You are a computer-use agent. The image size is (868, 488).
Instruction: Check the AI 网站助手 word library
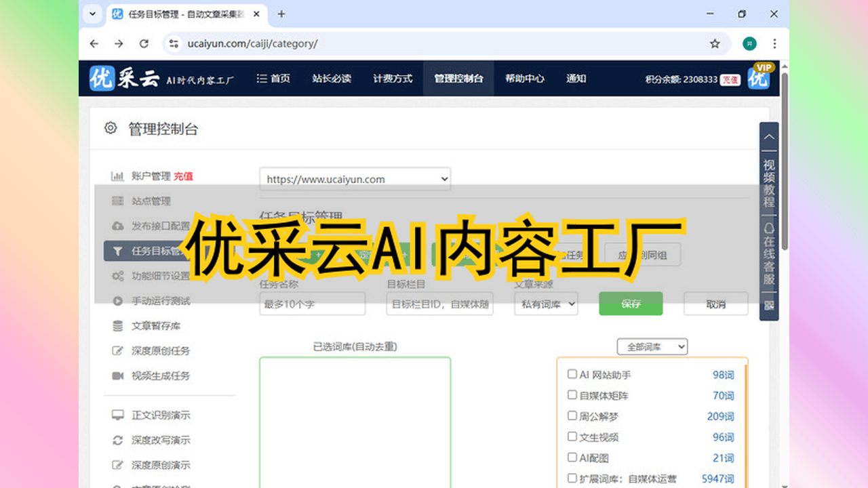[x=572, y=374]
